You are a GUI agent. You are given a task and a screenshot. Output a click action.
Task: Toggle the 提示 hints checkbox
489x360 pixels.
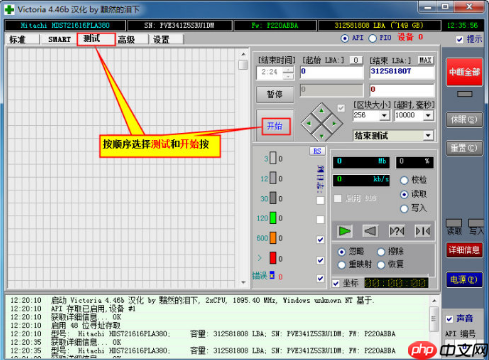pyautogui.click(x=460, y=39)
